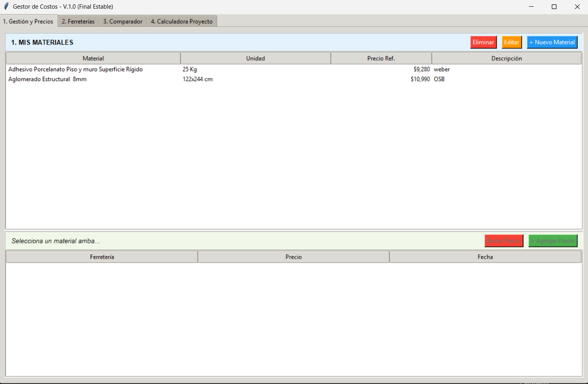Image resolution: width=588 pixels, height=384 pixels.
Task: Click the Precio column header in lower table
Action: coord(293,257)
